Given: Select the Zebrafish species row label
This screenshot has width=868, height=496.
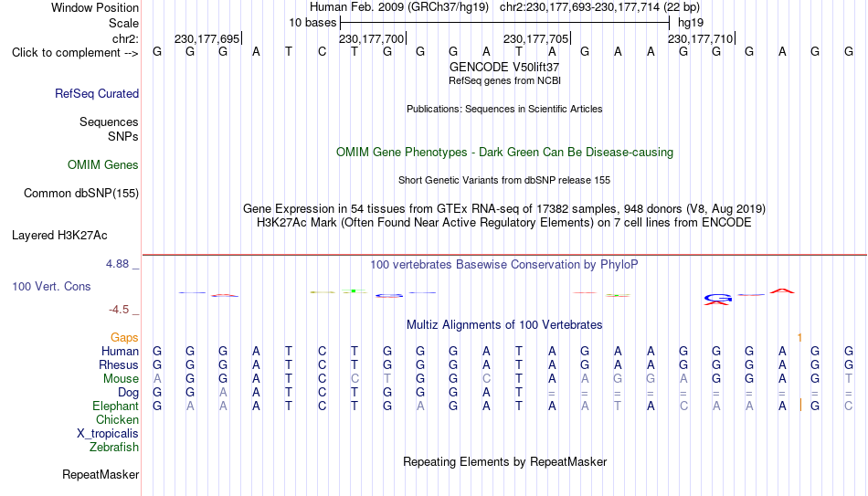Looking at the screenshot, I should 114,448.
